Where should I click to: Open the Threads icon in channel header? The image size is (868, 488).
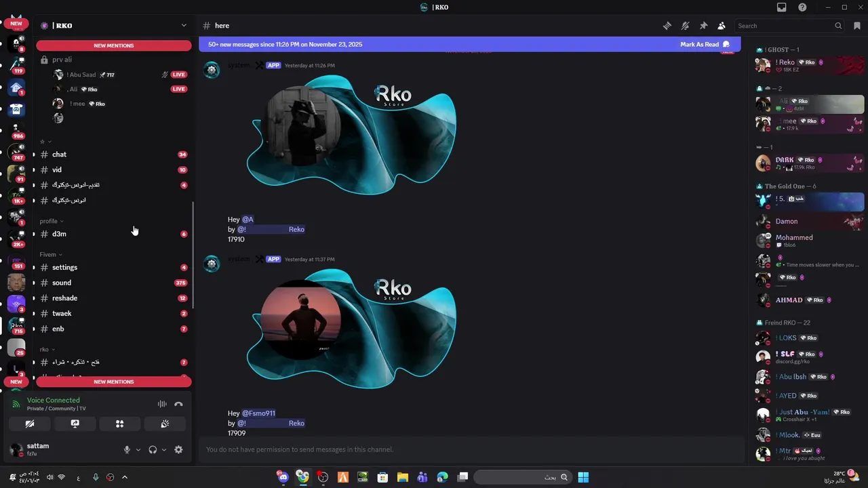[667, 26]
